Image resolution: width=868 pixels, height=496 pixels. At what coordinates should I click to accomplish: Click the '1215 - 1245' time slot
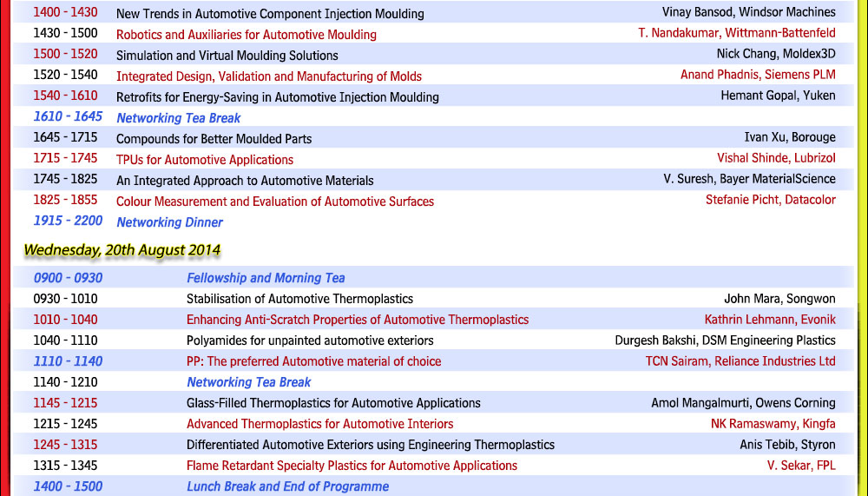click(65, 424)
